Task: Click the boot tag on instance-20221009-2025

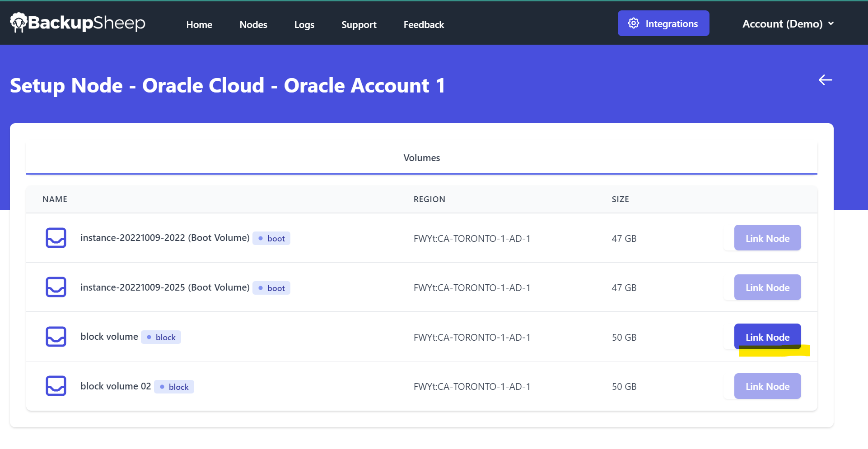Action: [x=271, y=288]
